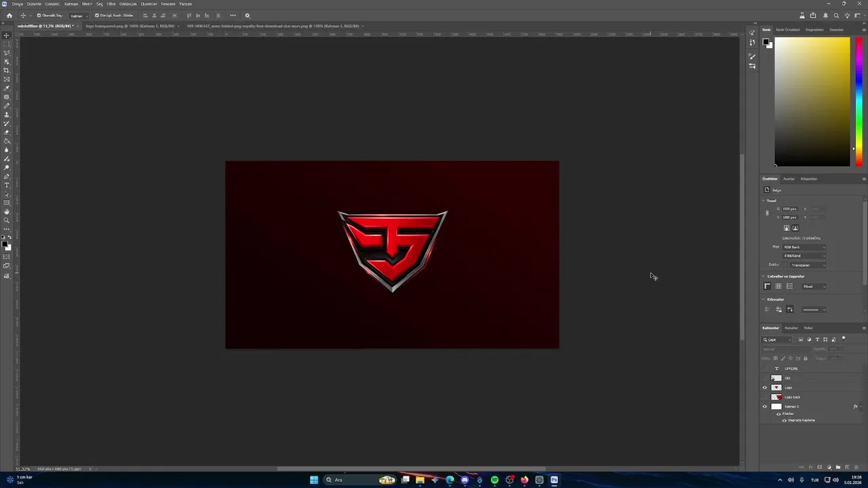Open the 8 Bit/Kanal dropdown

click(804, 256)
